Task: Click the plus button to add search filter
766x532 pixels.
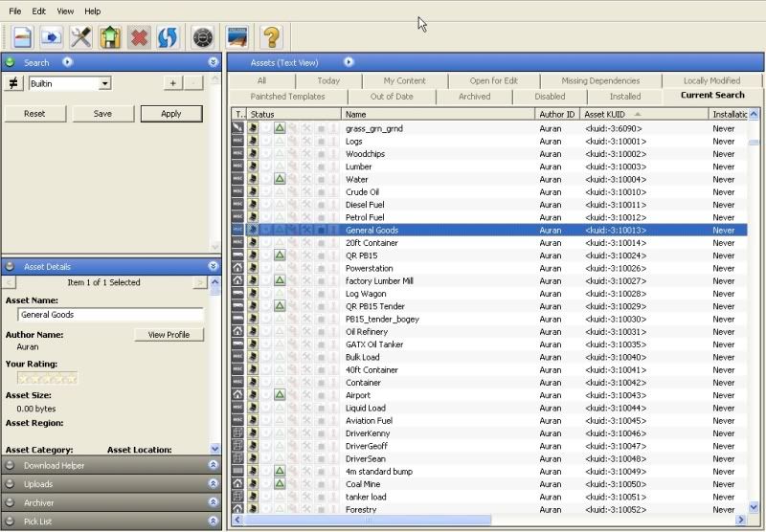Action: pyautogui.click(x=172, y=83)
